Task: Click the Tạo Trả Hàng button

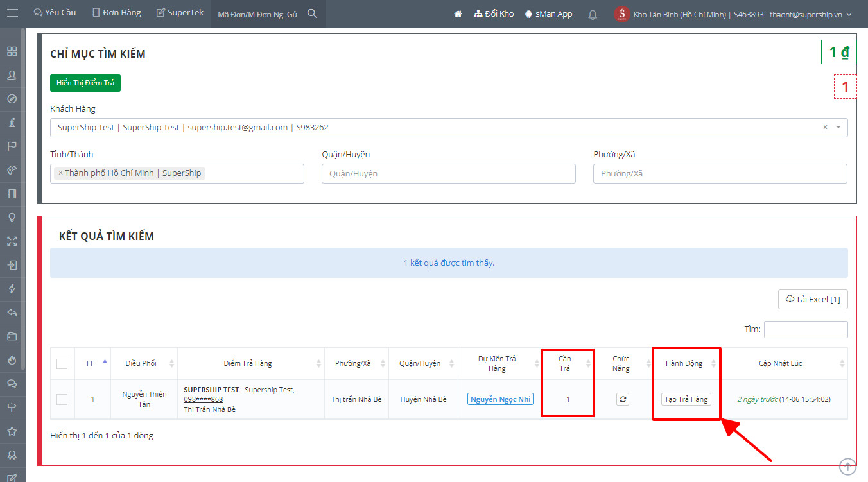Action: [686, 399]
